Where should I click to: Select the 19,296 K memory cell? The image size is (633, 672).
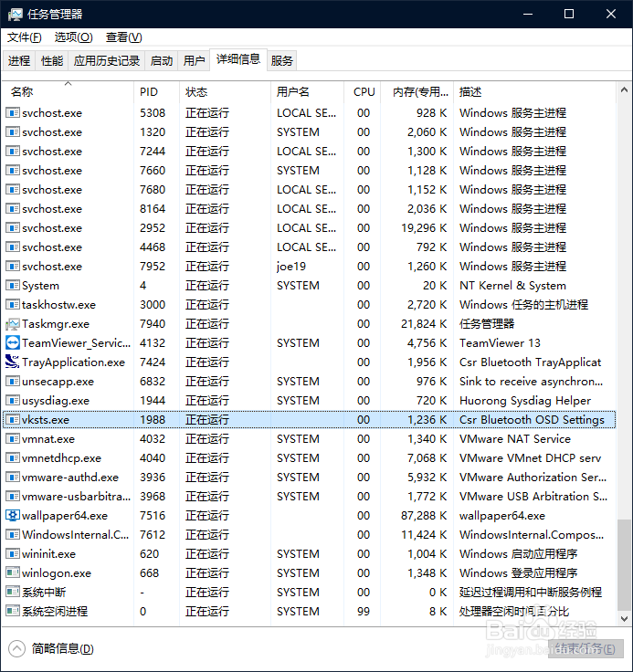tap(424, 228)
